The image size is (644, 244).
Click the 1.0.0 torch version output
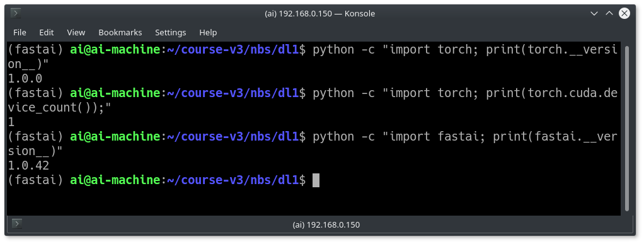click(25, 78)
